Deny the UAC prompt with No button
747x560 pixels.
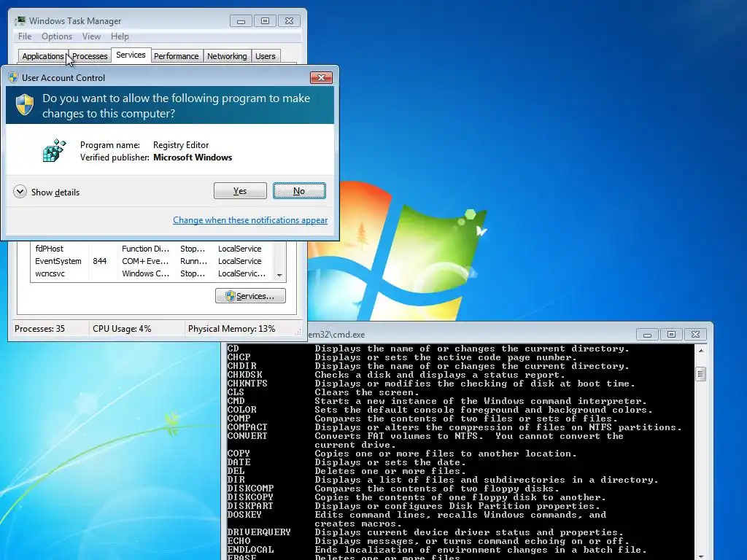tap(299, 191)
